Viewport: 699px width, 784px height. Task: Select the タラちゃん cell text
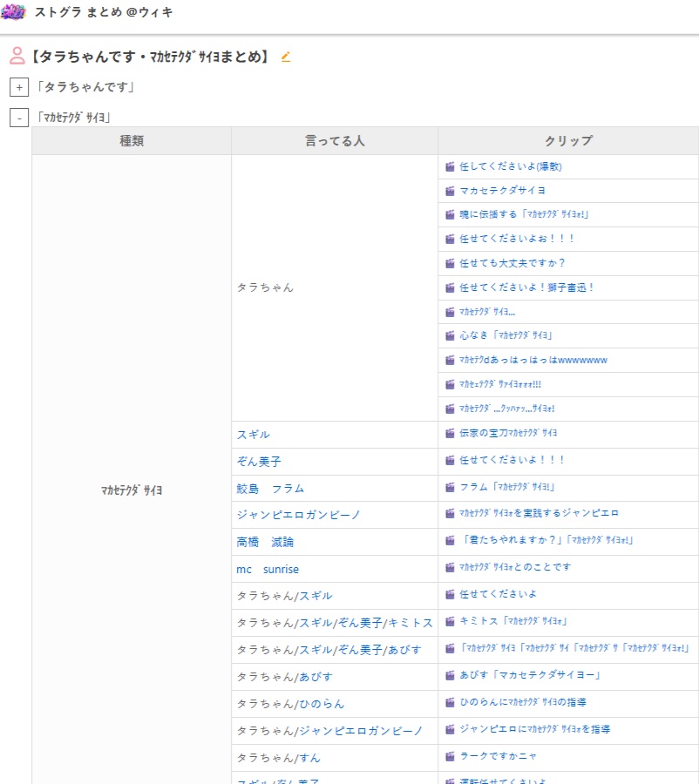(x=265, y=287)
